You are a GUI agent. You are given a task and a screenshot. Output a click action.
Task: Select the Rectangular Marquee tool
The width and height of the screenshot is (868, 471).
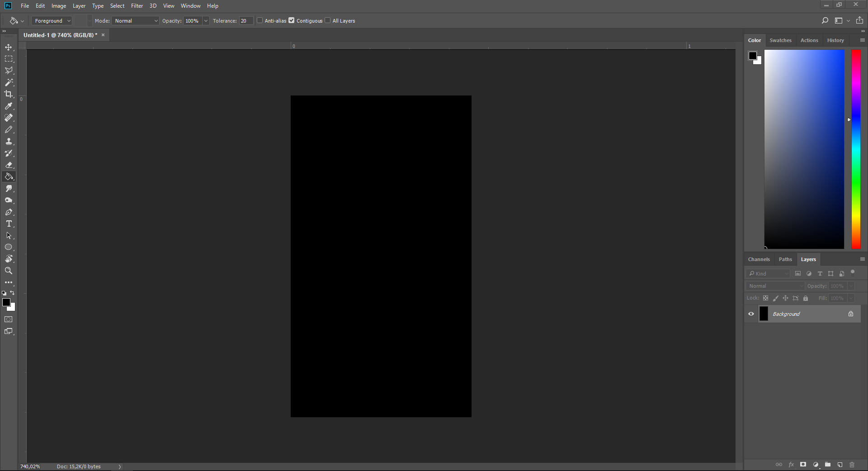9,59
